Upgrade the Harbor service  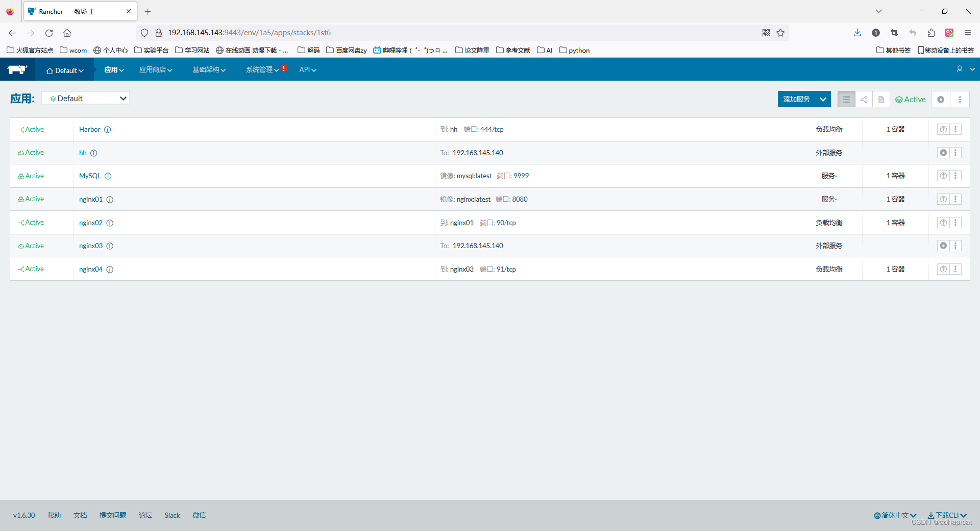(x=943, y=129)
